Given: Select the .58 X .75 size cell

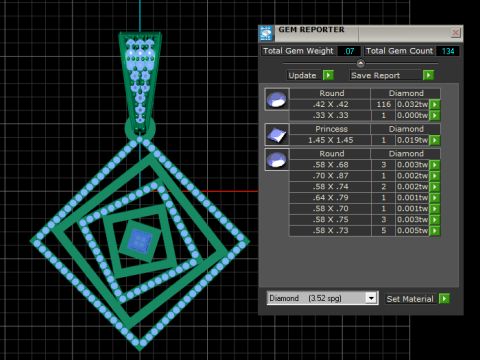Looking at the screenshot, I should pos(330,220).
